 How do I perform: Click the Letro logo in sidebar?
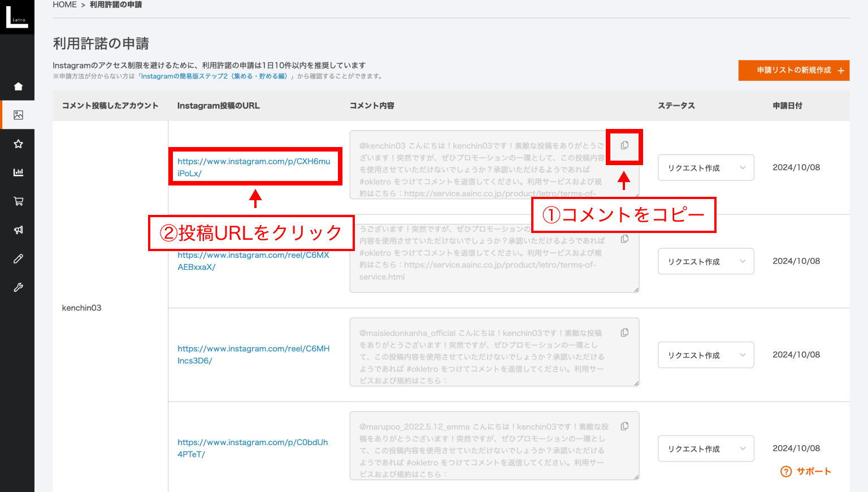pos(17,17)
